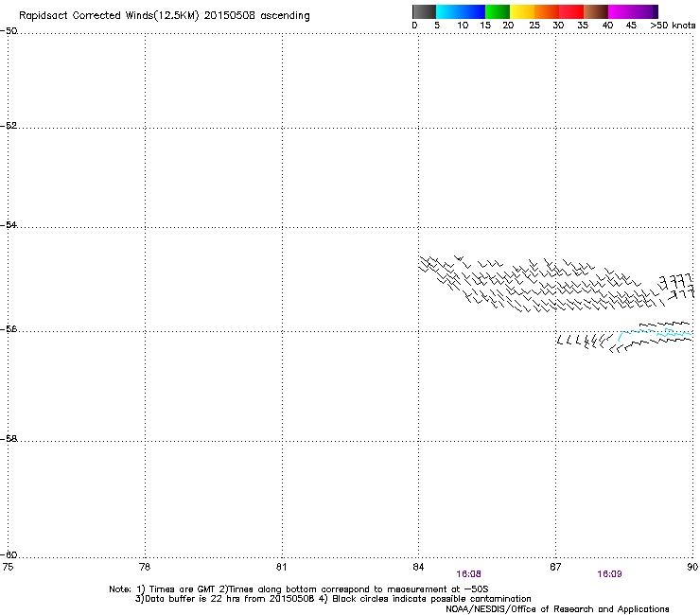Image resolution: width=700 pixels, height=615 pixels.
Task: Click the ">50 knots" legend label
Action: pyautogui.click(x=673, y=26)
